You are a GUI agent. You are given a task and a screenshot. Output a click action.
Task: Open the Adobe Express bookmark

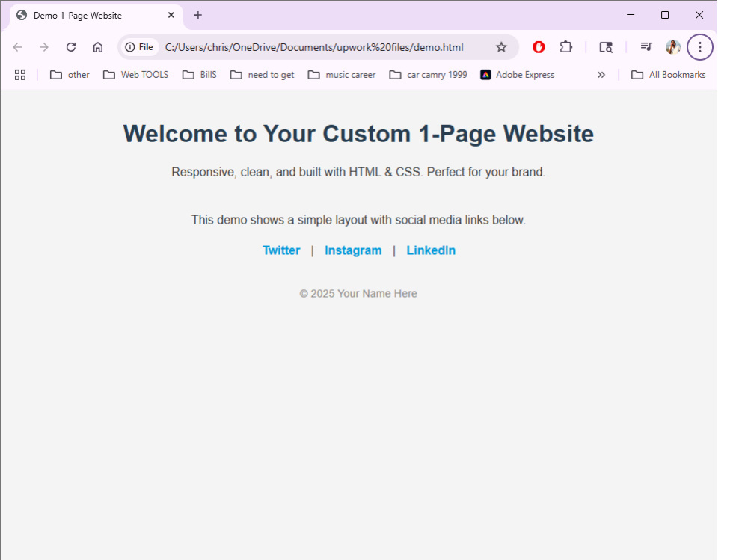(518, 75)
